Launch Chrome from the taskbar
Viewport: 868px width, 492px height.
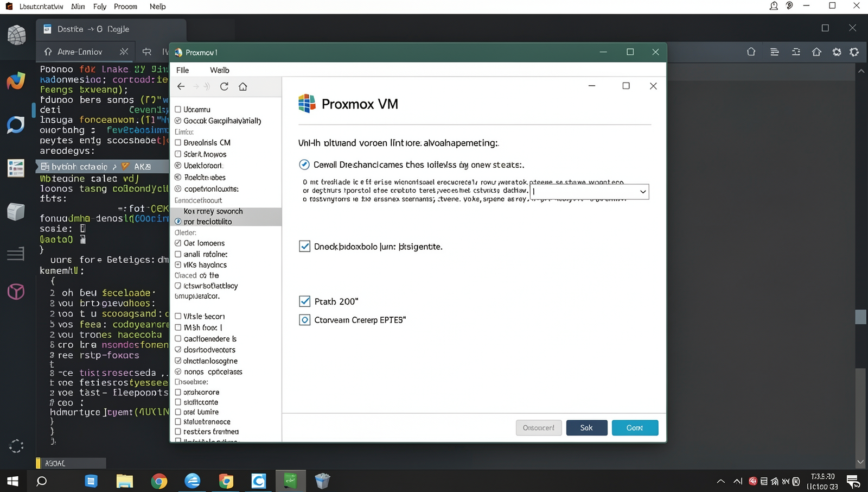click(159, 481)
